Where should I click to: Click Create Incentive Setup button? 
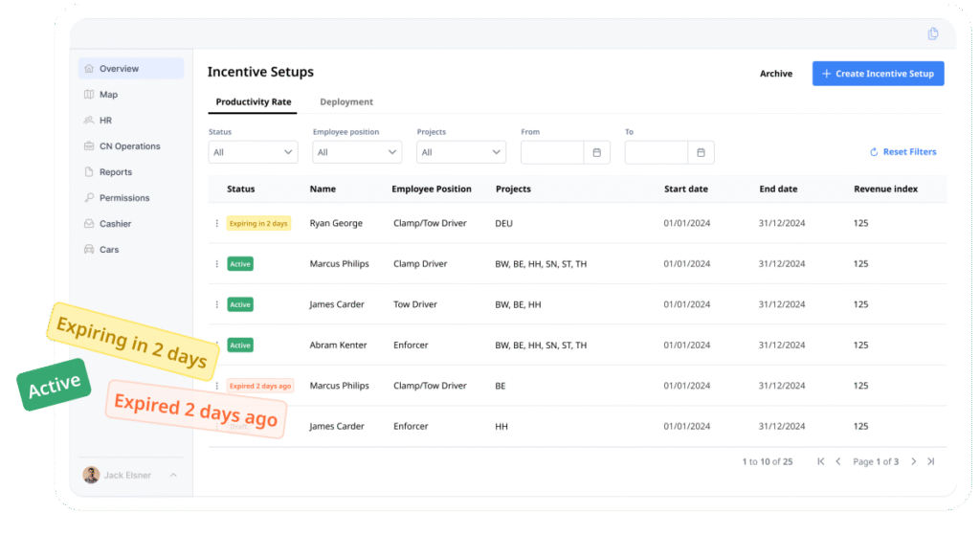pos(878,74)
